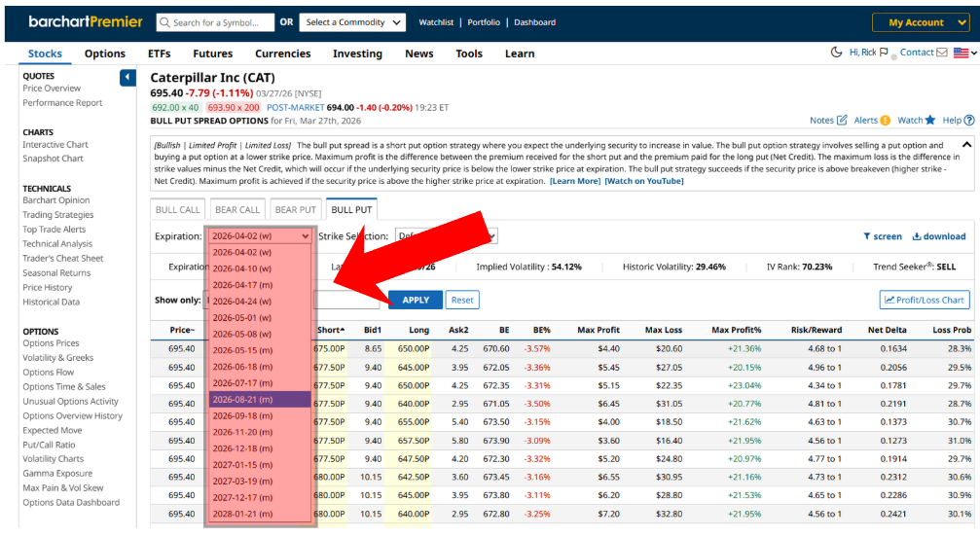Toggle dark mode moon icon
This screenshot has height=536, width=980.
click(836, 53)
